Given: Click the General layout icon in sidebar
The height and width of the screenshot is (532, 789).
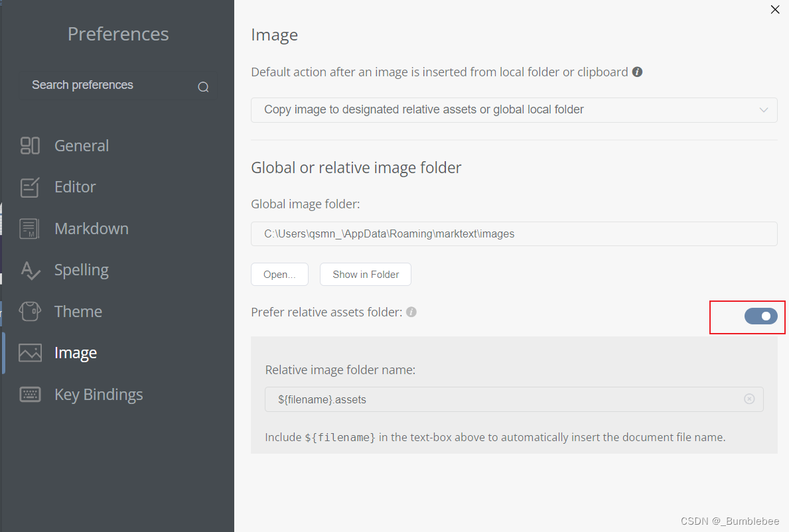Looking at the screenshot, I should point(31,145).
